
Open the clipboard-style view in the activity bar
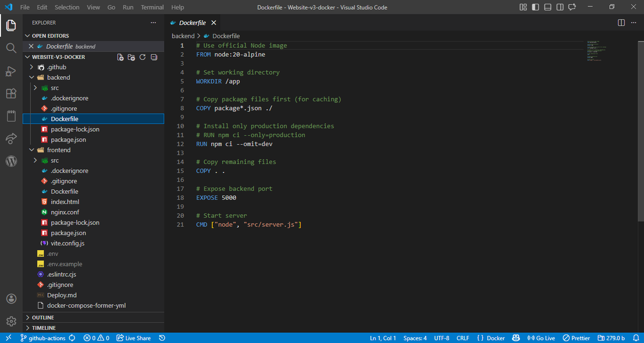coord(11,116)
